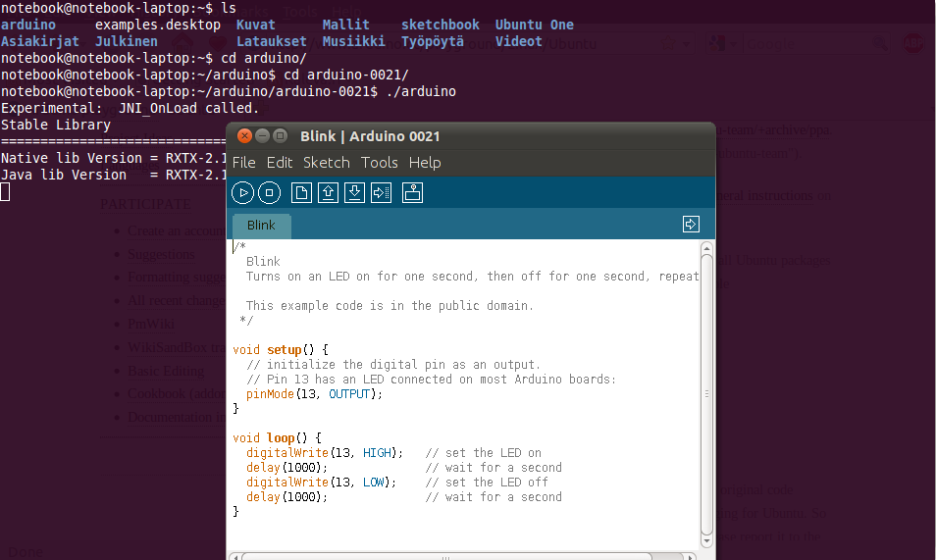Click the Stop button in Arduino toolbar
The width and height of the screenshot is (936, 560).
tap(269, 193)
